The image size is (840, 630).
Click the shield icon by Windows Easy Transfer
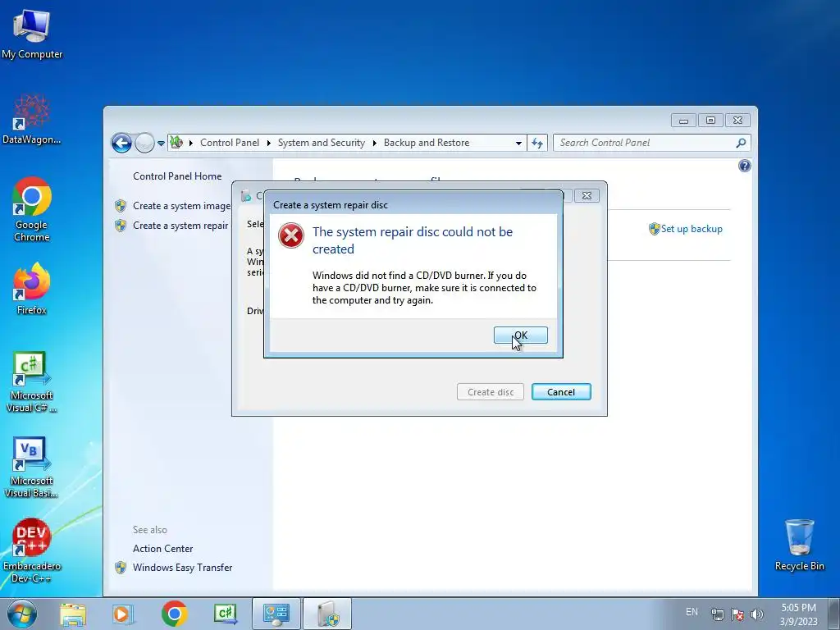coord(121,568)
